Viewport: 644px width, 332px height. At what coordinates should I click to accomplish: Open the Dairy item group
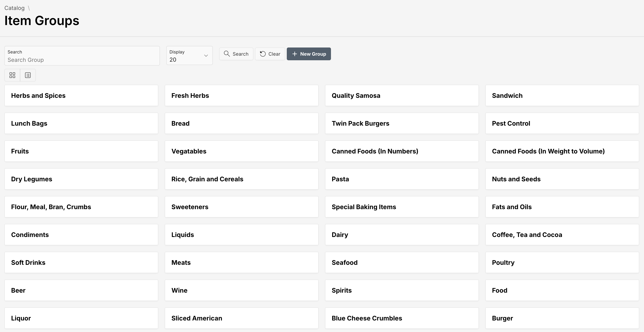402,235
